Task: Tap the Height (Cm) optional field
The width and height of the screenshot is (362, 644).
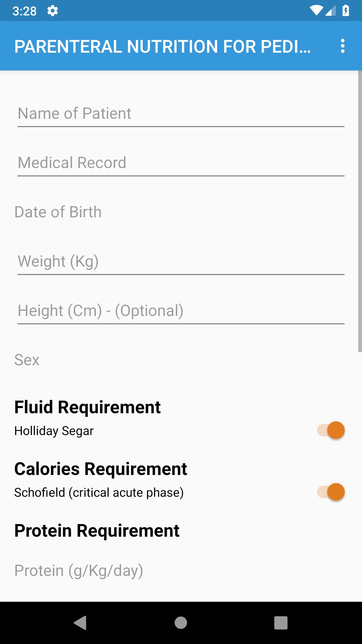Action: pyautogui.click(x=181, y=311)
